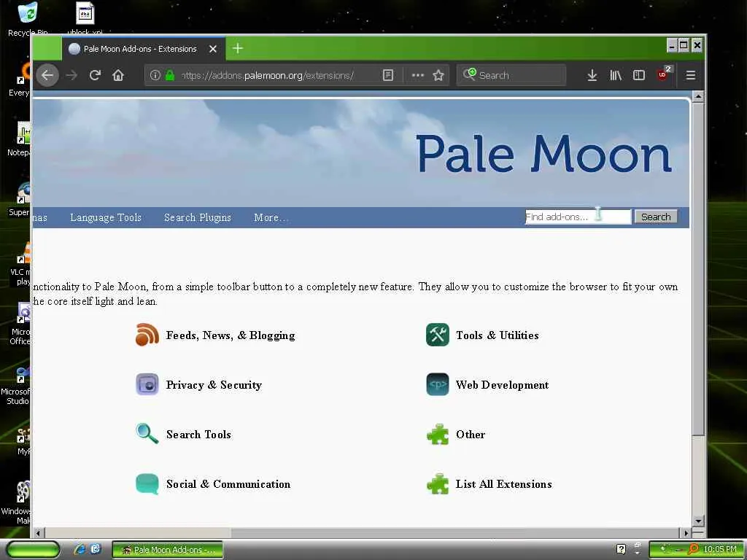
Task: Click the help question mark tray icon
Action: coord(621,549)
